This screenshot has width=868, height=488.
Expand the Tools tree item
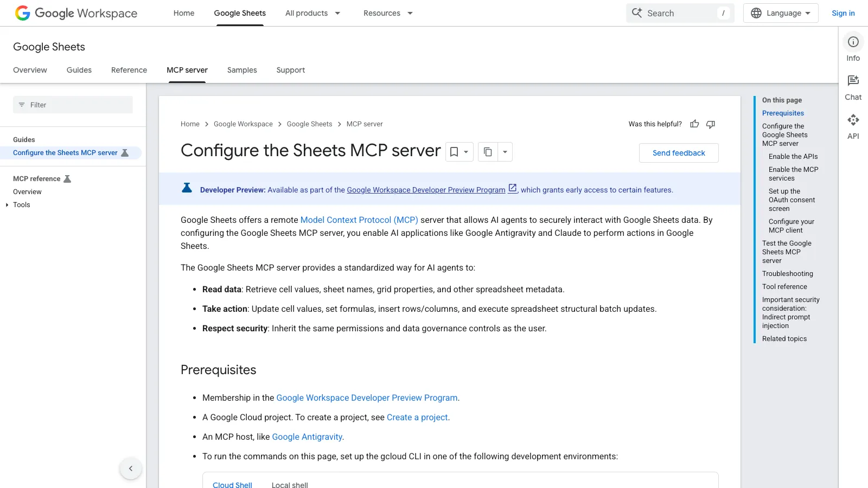click(7, 205)
